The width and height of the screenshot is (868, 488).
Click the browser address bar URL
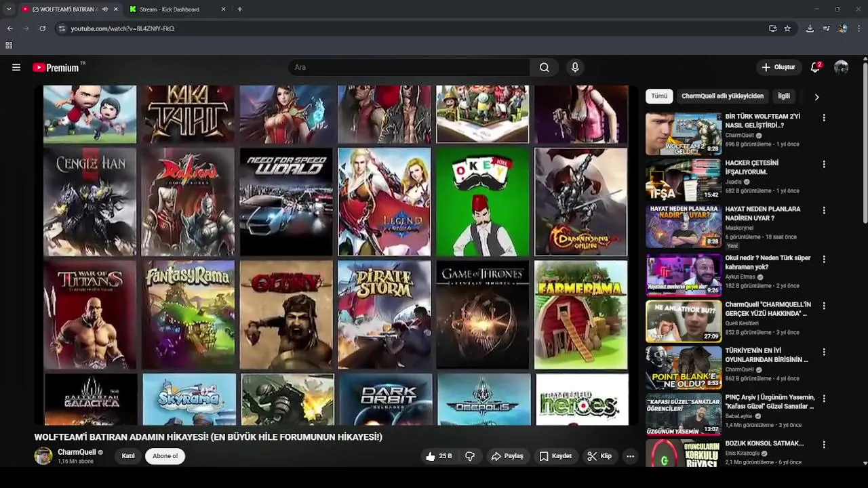tap(123, 28)
